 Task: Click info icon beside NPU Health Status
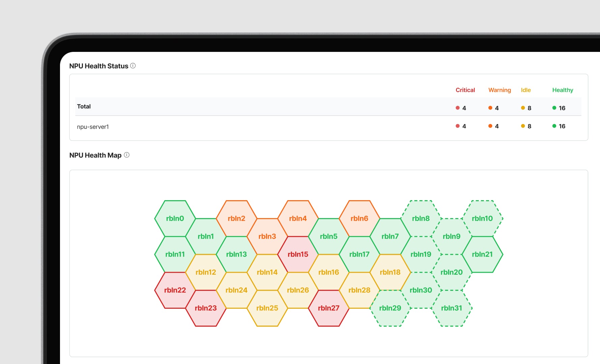pyautogui.click(x=133, y=66)
